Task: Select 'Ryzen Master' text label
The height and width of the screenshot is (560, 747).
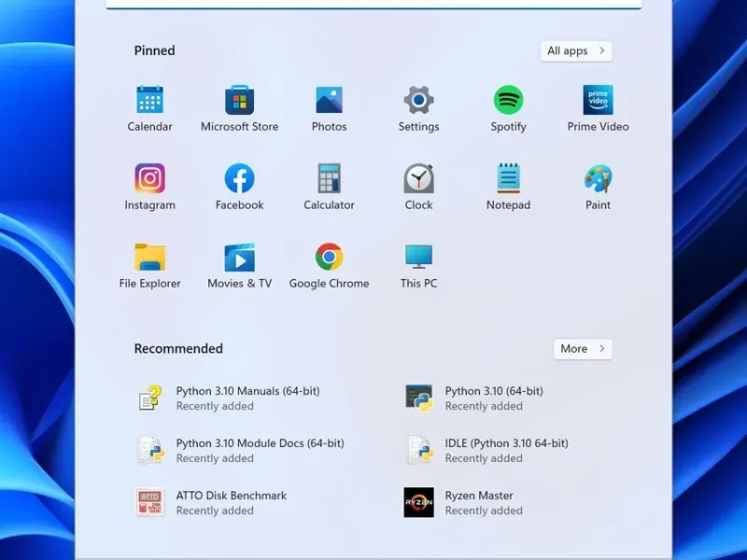Action: click(x=479, y=496)
